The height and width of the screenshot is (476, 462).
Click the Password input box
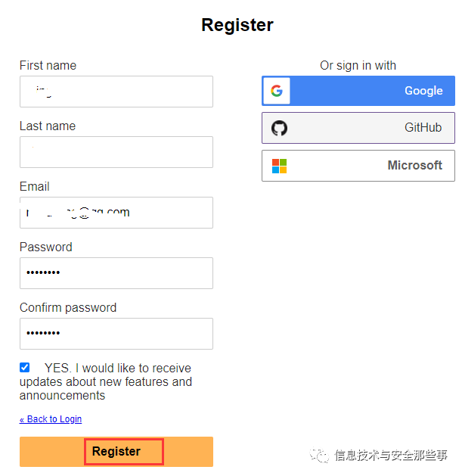[116, 273]
